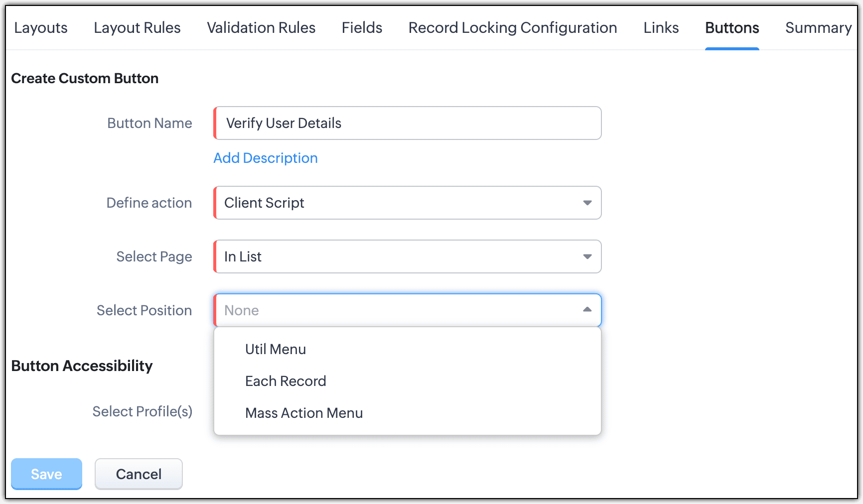Image resolution: width=863 pixels, height=504 pixels.
Task: Go to the Validation Rules tab
Action: click(x=261, y=28)
